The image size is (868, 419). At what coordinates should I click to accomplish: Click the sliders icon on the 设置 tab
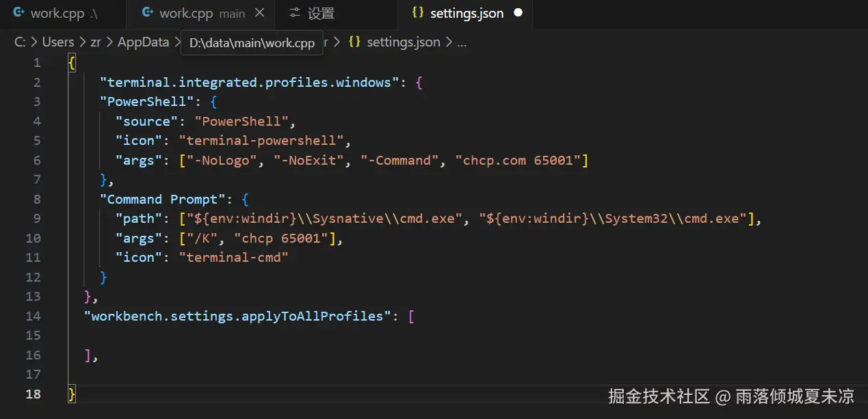[295, 13]
